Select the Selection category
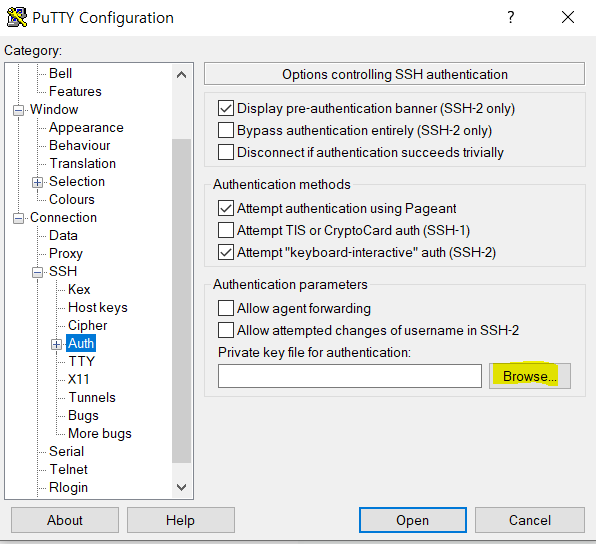Screen dimensions: 596x544 pos(77,181)
